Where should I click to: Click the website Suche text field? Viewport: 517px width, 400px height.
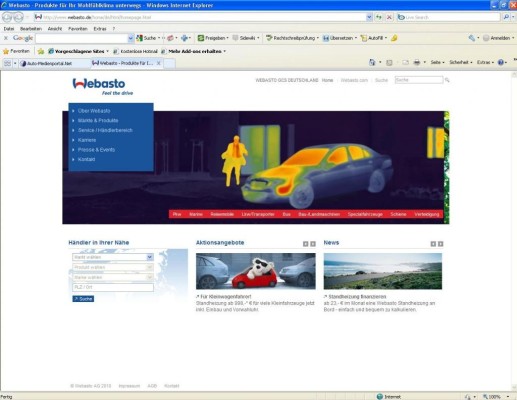(419, 80)
